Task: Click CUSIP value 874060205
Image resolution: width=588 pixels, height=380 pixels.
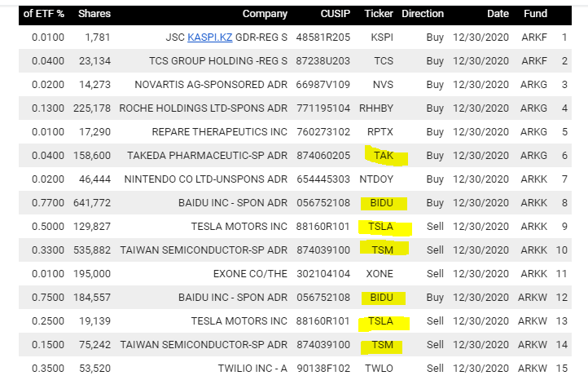Action: point(323,156)
